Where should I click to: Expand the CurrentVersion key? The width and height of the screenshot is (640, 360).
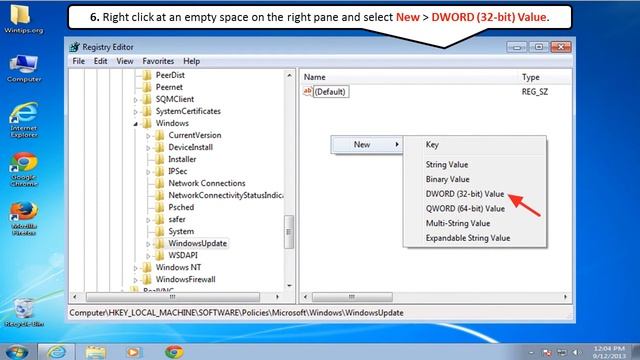(148, 136)
